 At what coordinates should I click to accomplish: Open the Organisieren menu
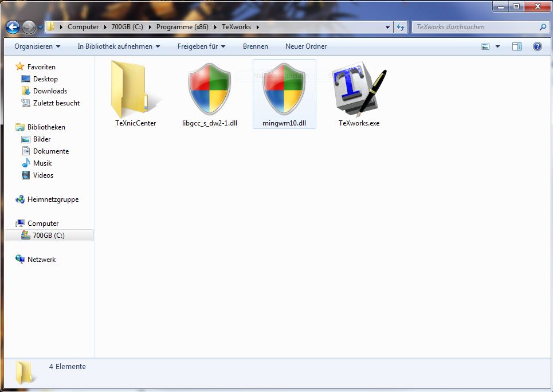point(37,46)
